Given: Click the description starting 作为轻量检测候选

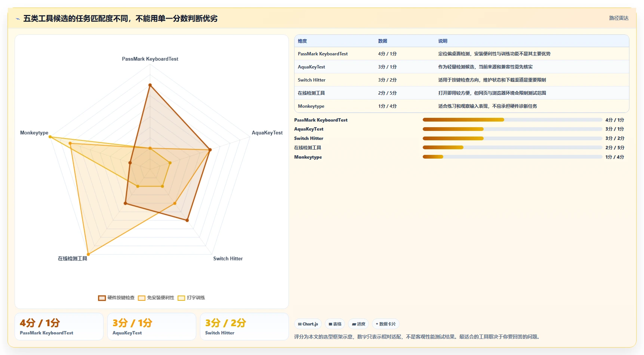Looking at the screenshot, I should [x=485, y=67].
